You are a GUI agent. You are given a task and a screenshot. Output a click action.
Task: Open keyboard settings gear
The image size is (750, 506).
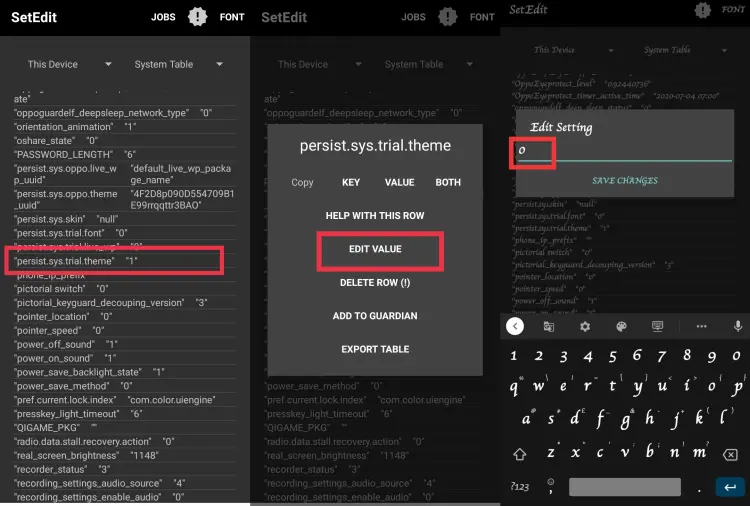tap(585, 327)
